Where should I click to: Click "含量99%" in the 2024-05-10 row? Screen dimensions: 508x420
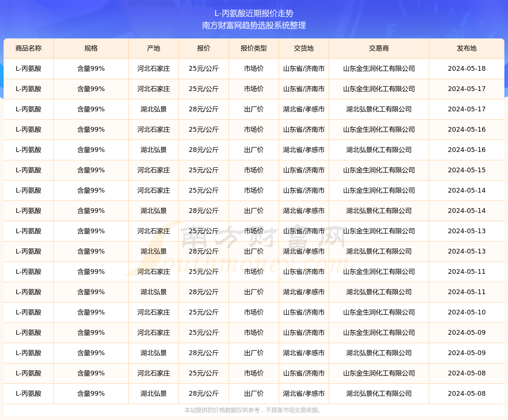(91, 312)
